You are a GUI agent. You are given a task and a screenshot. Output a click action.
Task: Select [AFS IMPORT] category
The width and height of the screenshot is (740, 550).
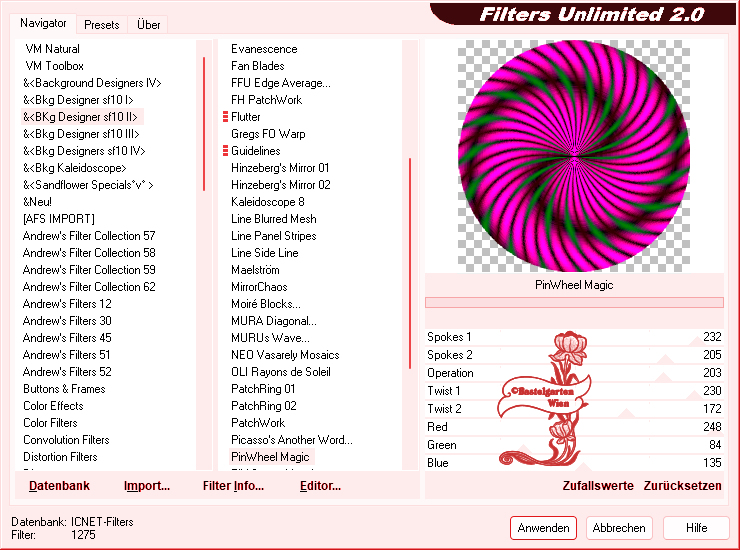(59, 219)
